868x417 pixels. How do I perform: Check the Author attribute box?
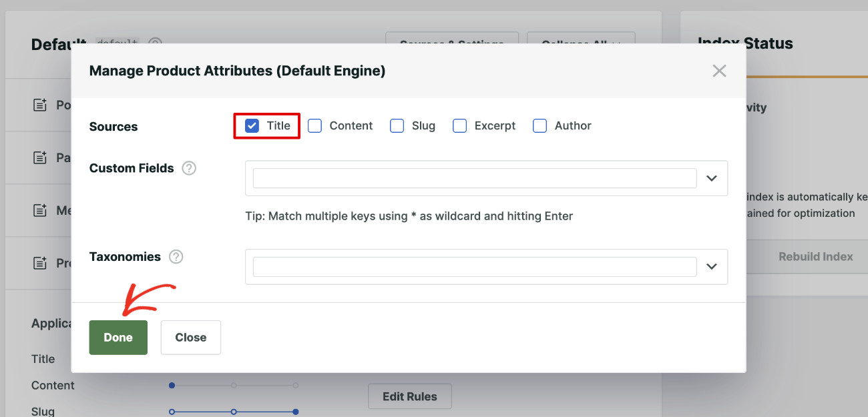click(539, 125)
